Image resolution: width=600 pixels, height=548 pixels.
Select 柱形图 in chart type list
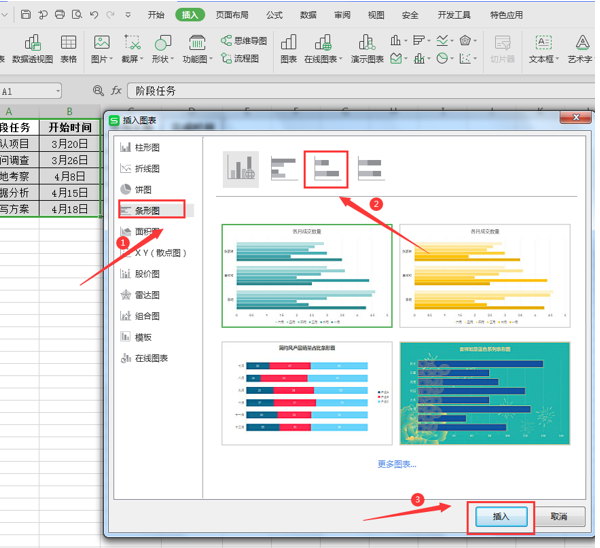point(140,147)
